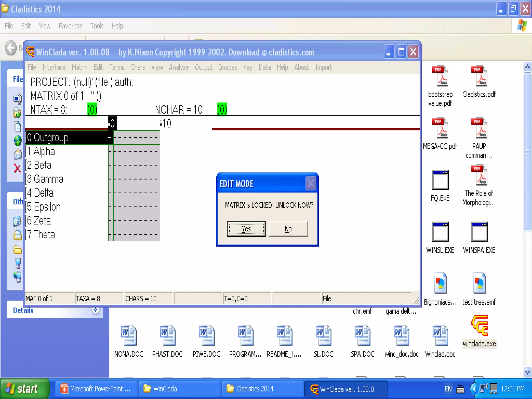Open the WINSPA.EXE program icon
Viewport: 532px width, 399px height.
pos(479,232)
